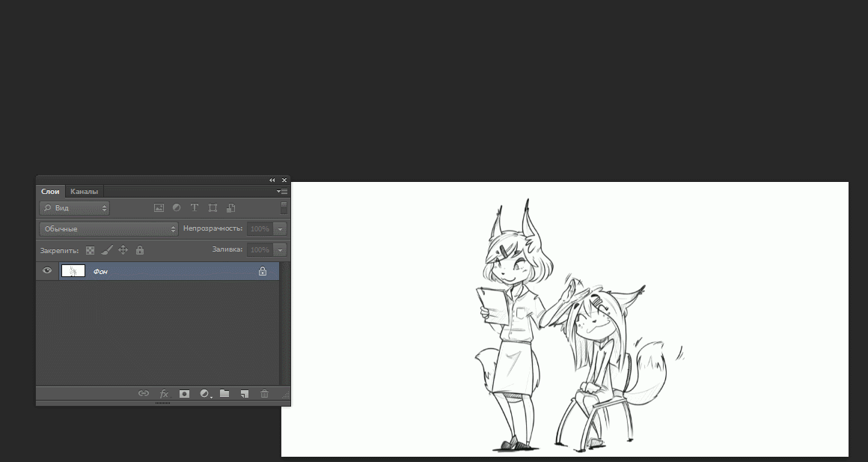Open the Layers panel flyout menu
The width and height of the screenshot is (868, 462).
(x=282, y=192)
